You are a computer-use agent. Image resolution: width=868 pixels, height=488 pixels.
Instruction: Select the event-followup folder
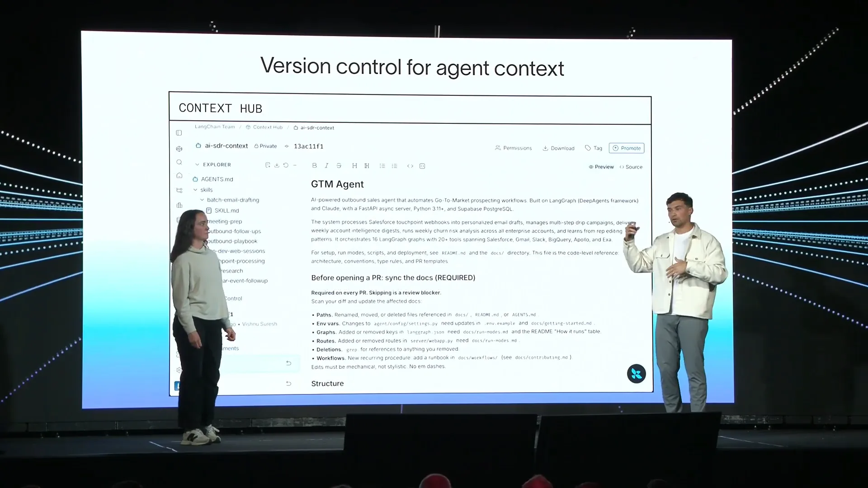point(244,281)
